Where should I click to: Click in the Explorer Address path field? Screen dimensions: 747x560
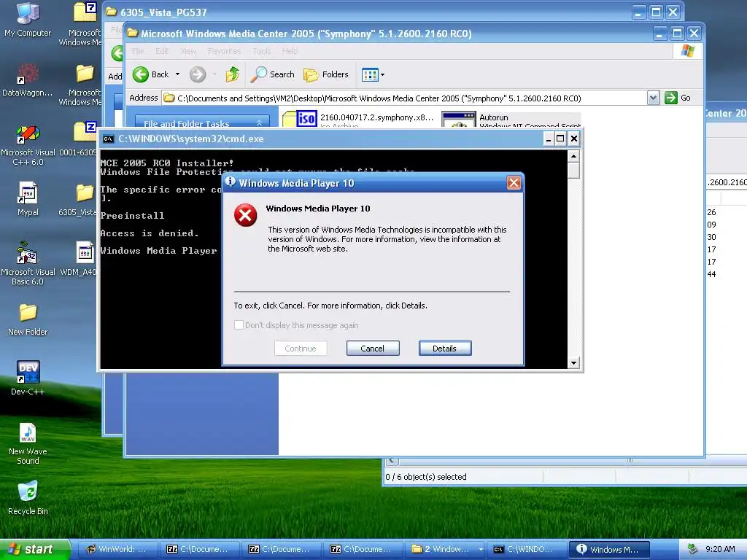[405, 98]
